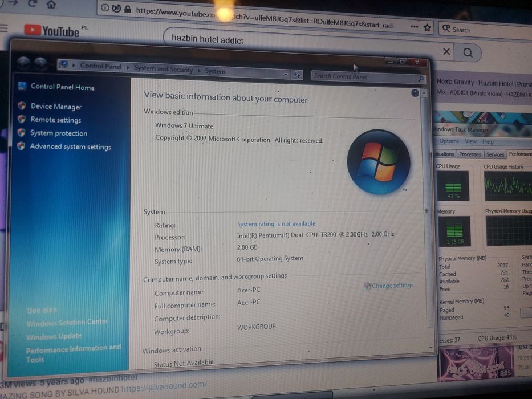This screenshot has width=532, height=399.
Task: Click the WORKGROUP value text
Action: 257,327
